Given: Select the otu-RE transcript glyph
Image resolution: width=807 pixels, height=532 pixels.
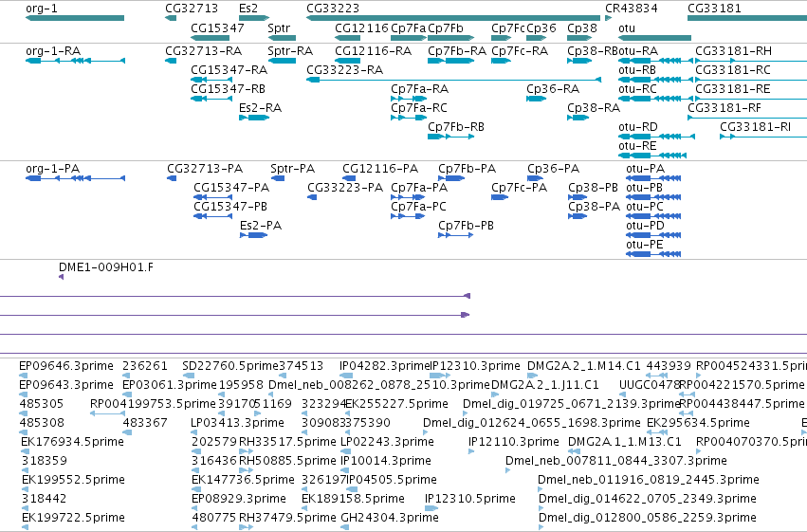Looking at the screenshot, I should [x=652, y=156].
